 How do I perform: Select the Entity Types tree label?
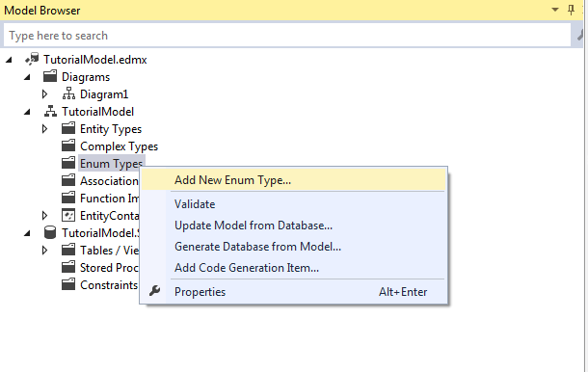111,129
